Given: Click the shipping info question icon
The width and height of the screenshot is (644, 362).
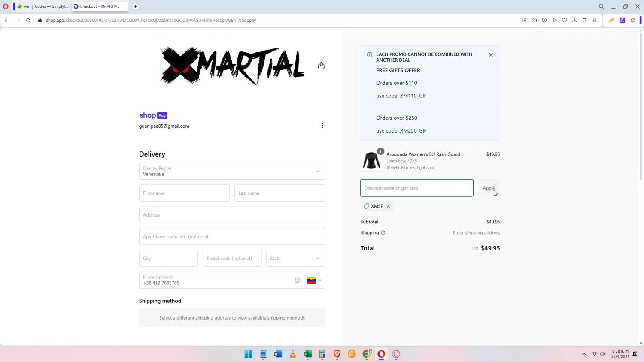Looking at the screenshot, I should (383, 232).
